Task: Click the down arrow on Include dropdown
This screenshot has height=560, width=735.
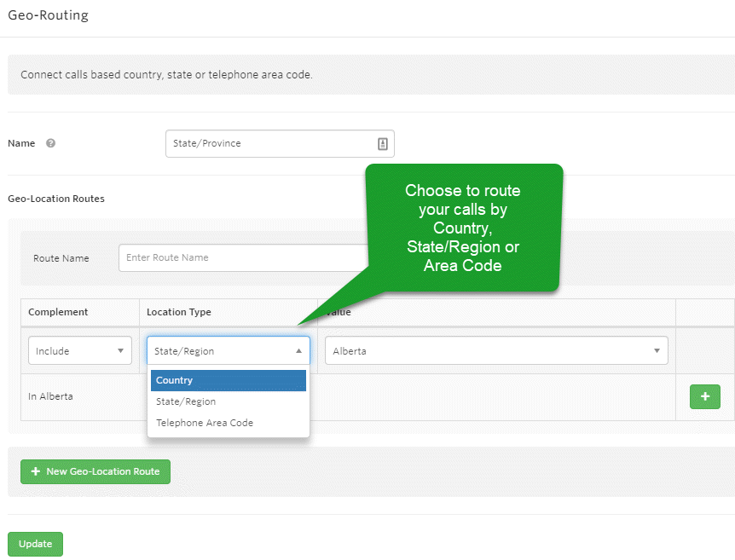Action: point(120,350)
